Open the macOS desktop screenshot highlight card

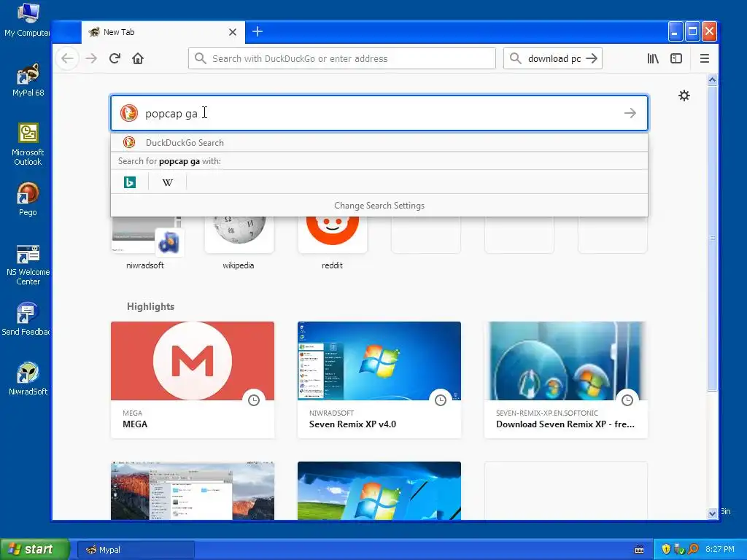pos(193,491)
